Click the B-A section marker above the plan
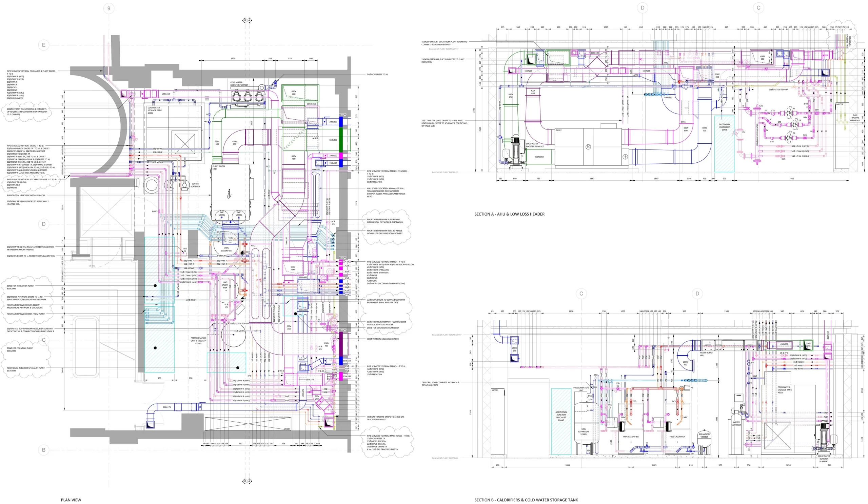 pyautogui.click(x=247, y=20)
